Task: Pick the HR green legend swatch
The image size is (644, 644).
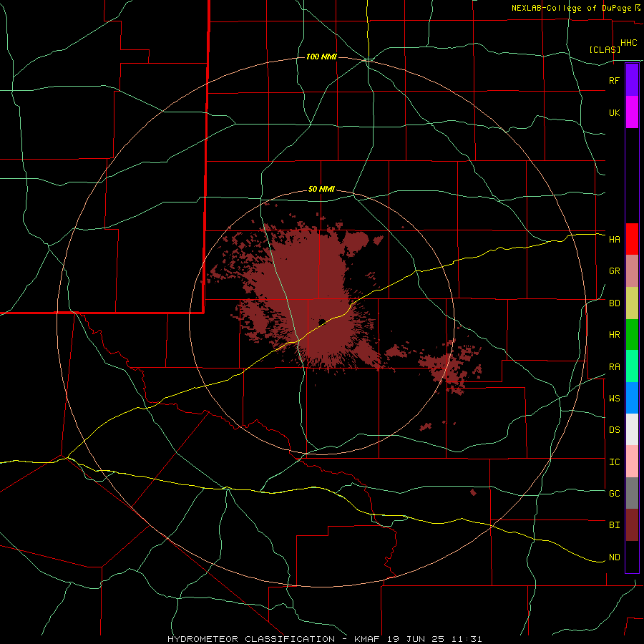Action: click(632, 335)
